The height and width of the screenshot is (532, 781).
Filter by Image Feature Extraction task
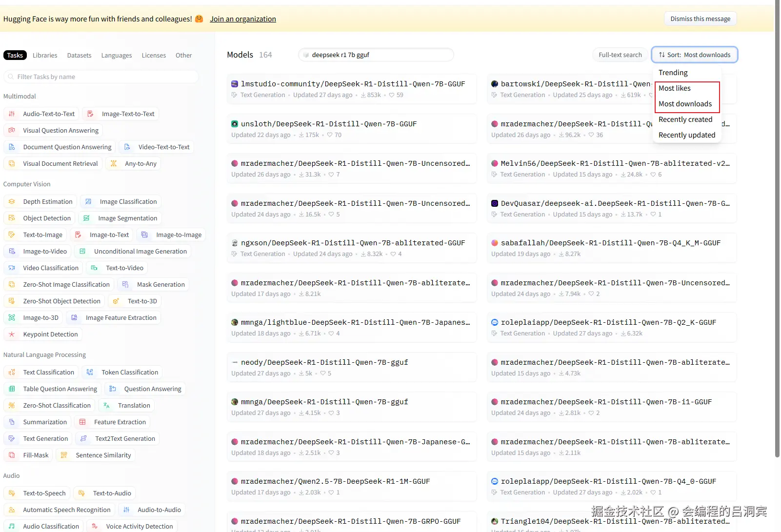(x=114, y=318)
